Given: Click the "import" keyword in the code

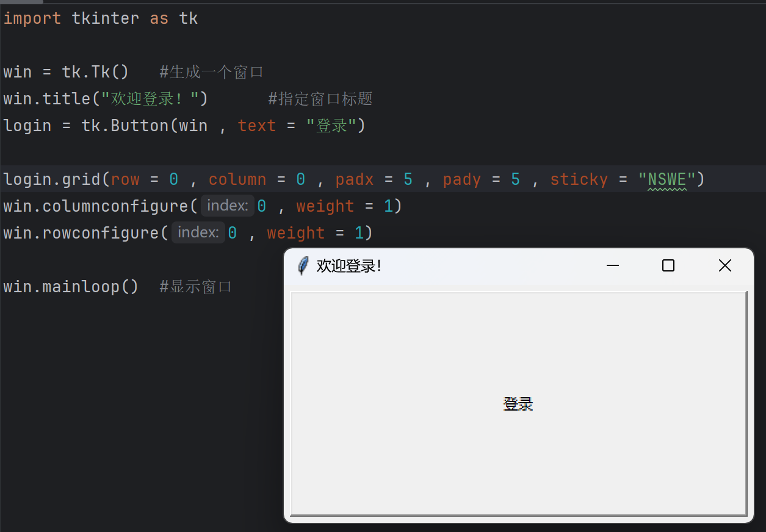Looking at the screenshot, I should point(32,18).
